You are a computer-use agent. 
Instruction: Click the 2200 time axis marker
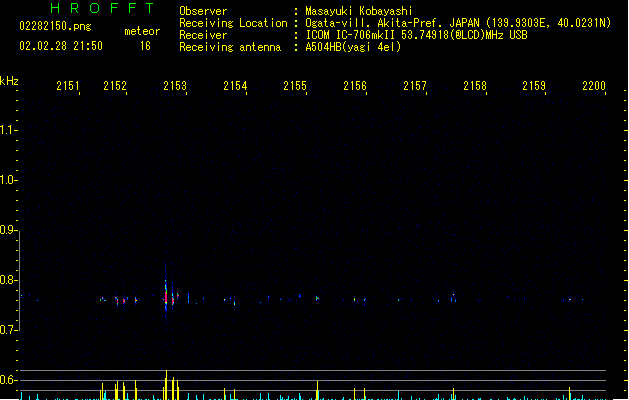594,86
